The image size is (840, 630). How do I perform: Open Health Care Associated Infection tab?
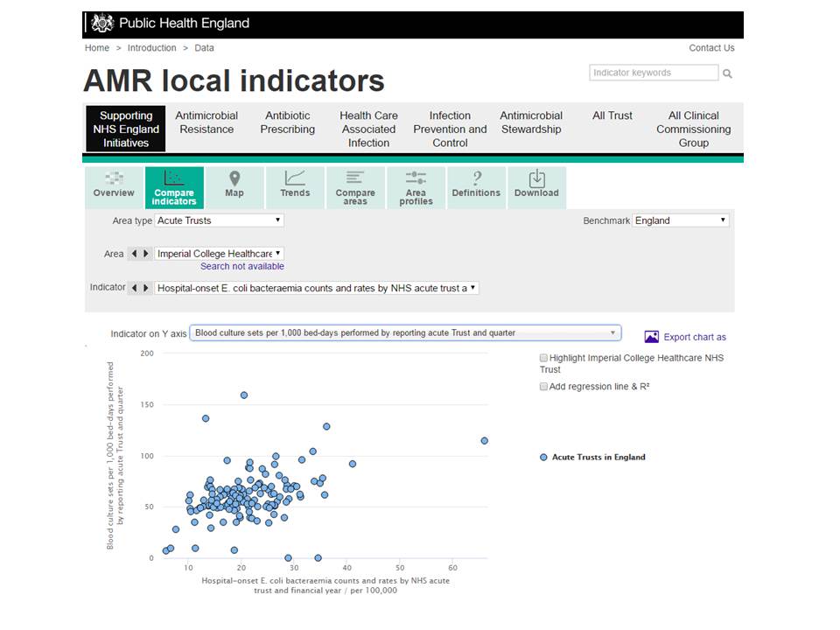(368, 129)
